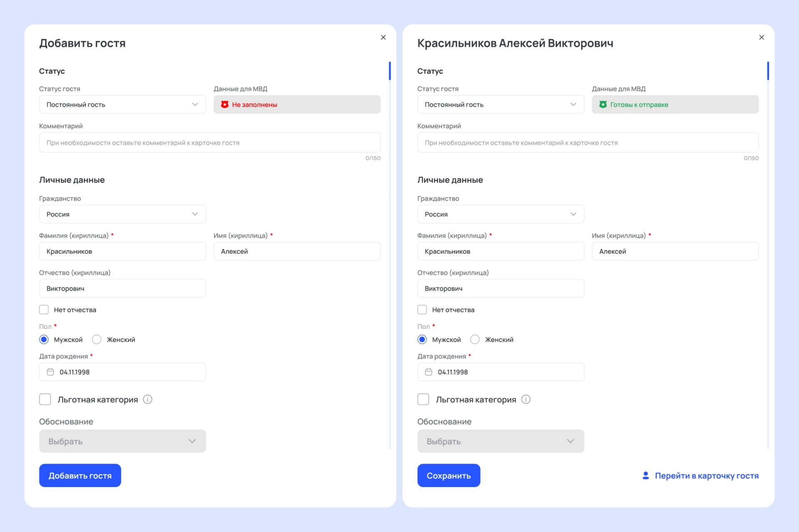The image size is (799, 532).
Task: Click the person icon near 'Перейти в карточку гостя'
Action: (x=645, y=475)
